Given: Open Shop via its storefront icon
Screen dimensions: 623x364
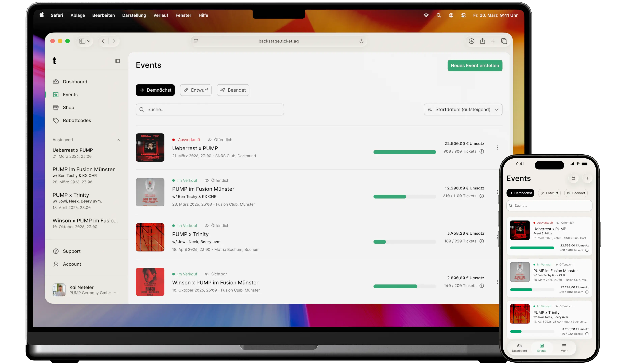Looking at the screenshot, I should 56,107.
